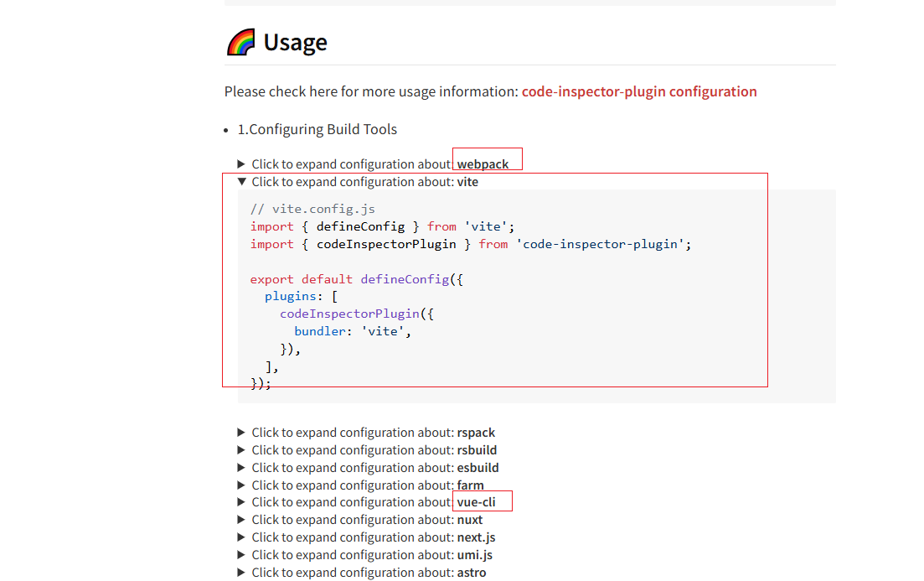Viewport: 924px width, 581px height.
Task: Click the bundler: 'vite' code line
Action: 352,330
